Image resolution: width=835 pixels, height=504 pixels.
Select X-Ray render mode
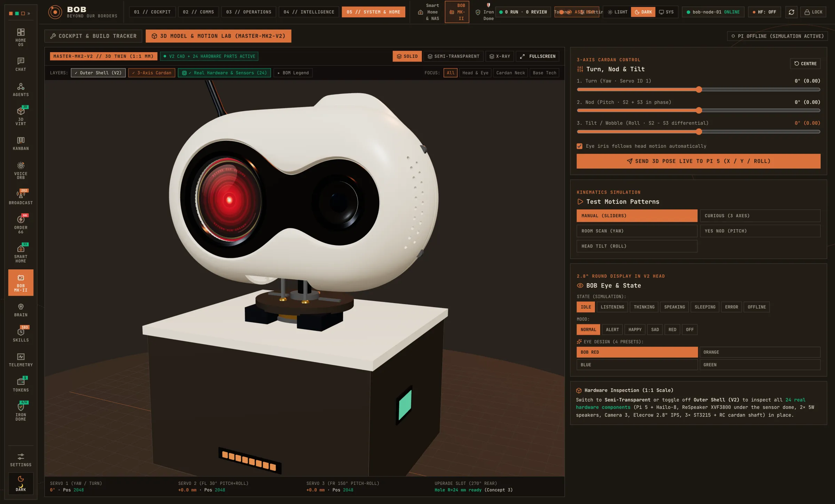pos(500,56)
